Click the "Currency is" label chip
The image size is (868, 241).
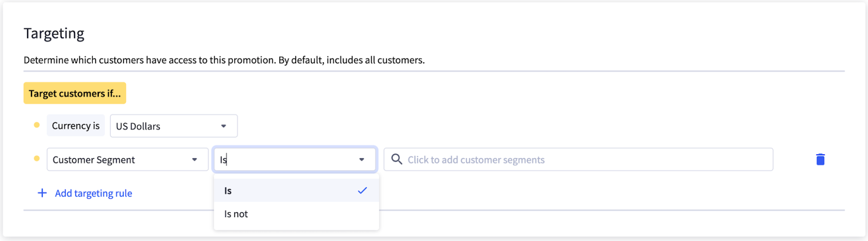[x=75, y=126]
